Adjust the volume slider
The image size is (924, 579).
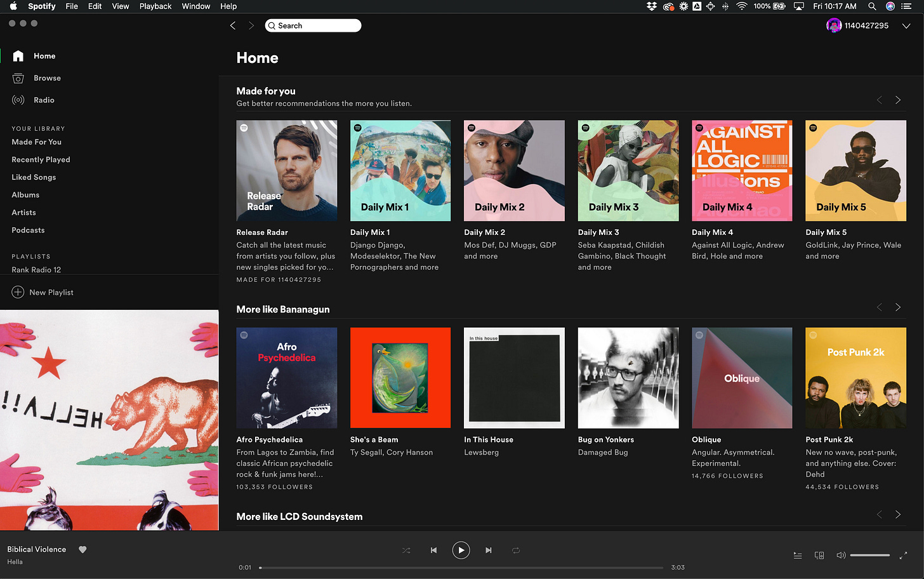coord(870,556)
